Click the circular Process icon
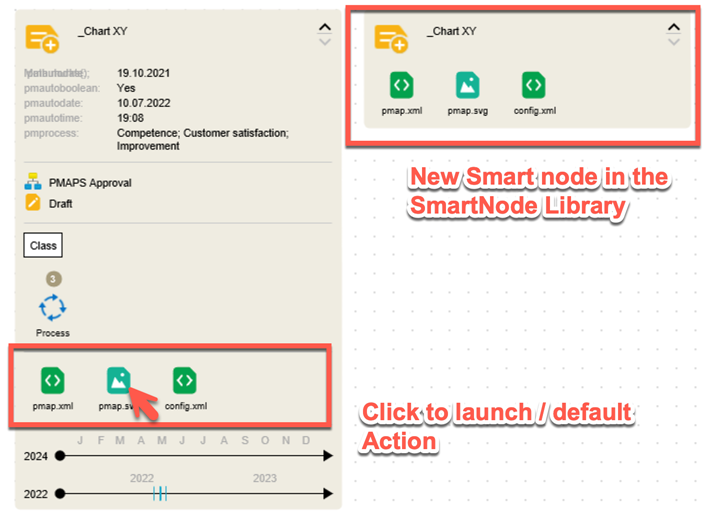This screenshot has height=519, width=714. click(52, 307)
